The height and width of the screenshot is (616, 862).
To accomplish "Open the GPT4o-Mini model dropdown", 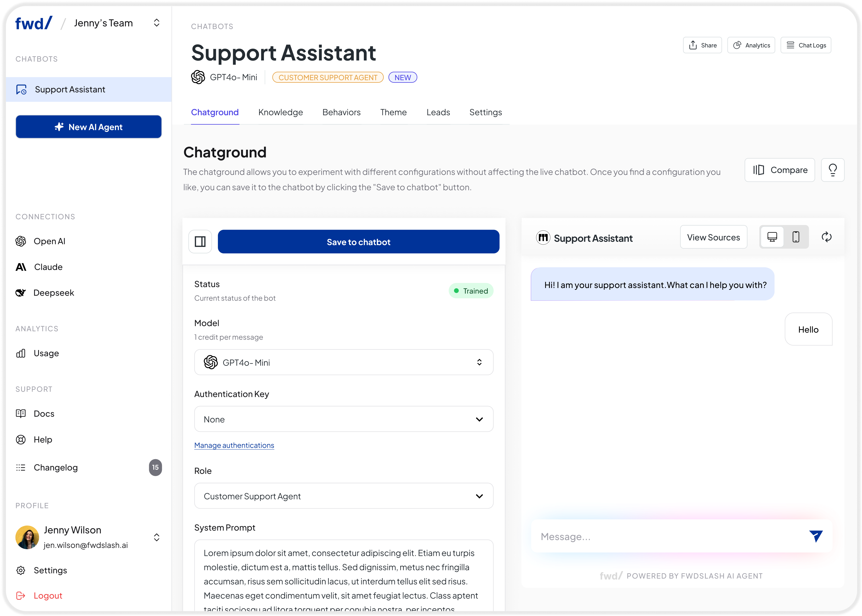I will pyautogui.click(x=344, y=362).
